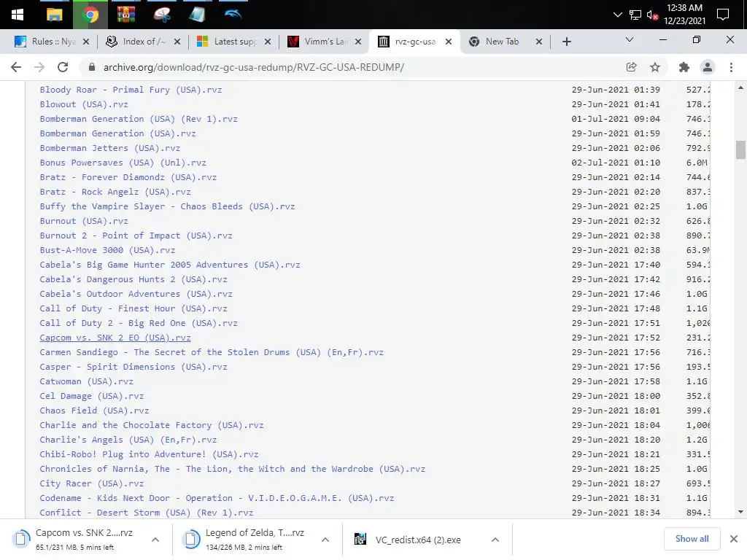This screenshot has height=560, width=747.
Task: Open the notification center icon
Action: coord(723,15)
